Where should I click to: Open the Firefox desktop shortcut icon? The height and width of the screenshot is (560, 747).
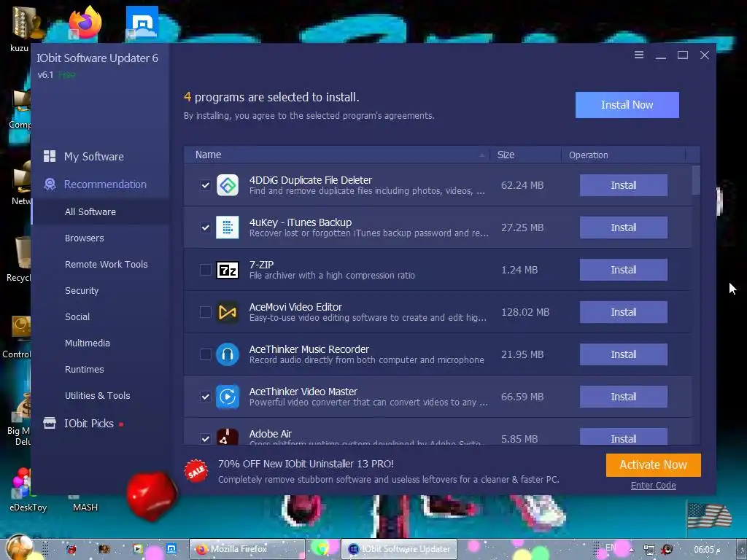(85, 22)
